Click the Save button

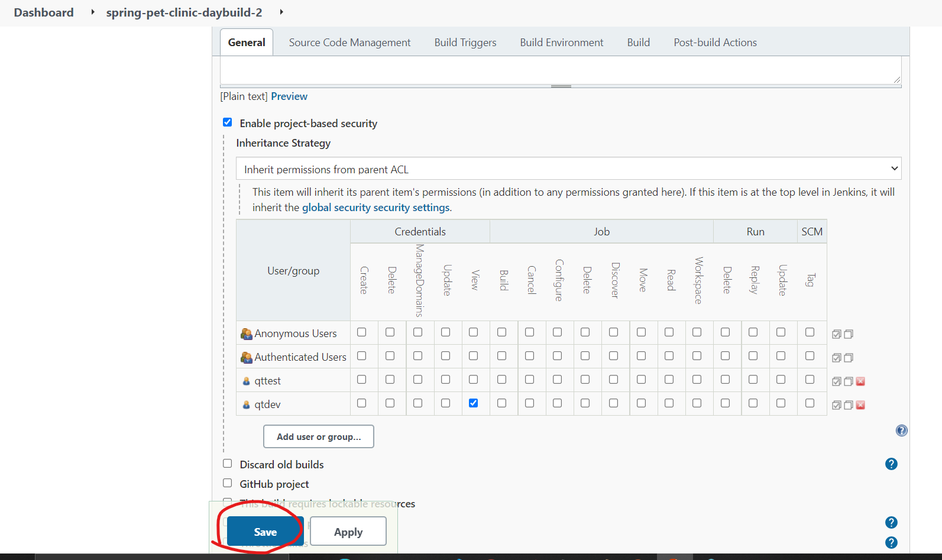click(x=265, y=532)
